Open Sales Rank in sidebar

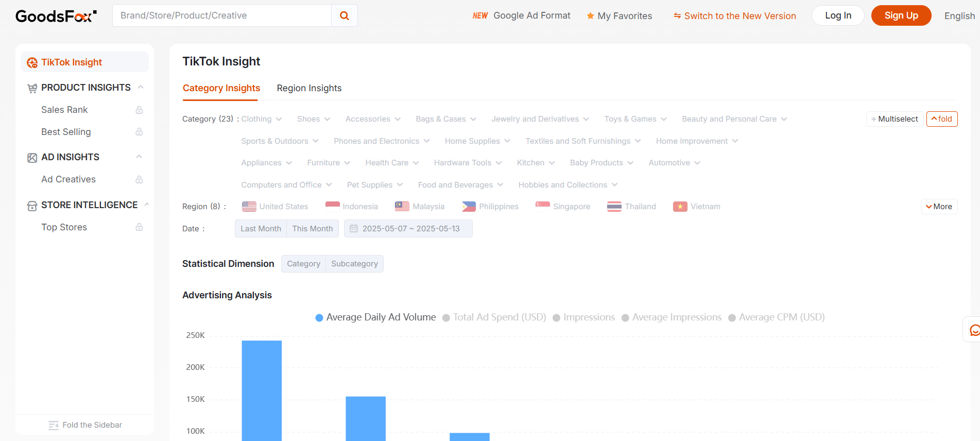pos(64,110)
